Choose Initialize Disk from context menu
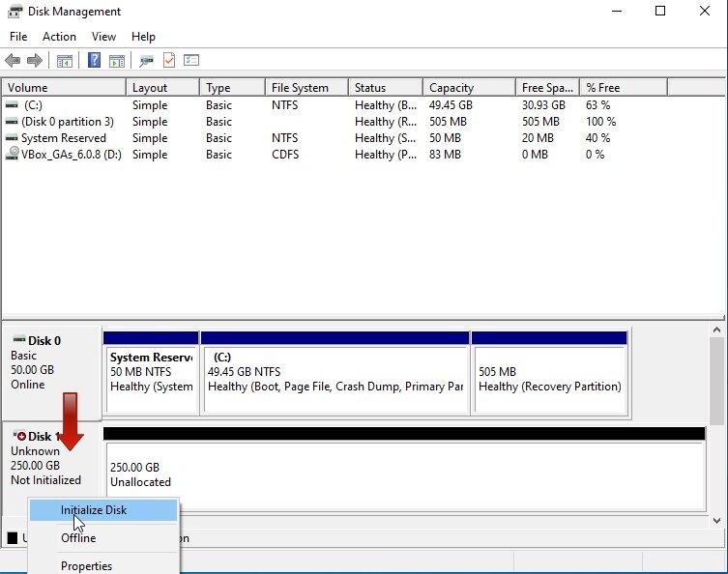728x574 pixels. tap(94, 510)
